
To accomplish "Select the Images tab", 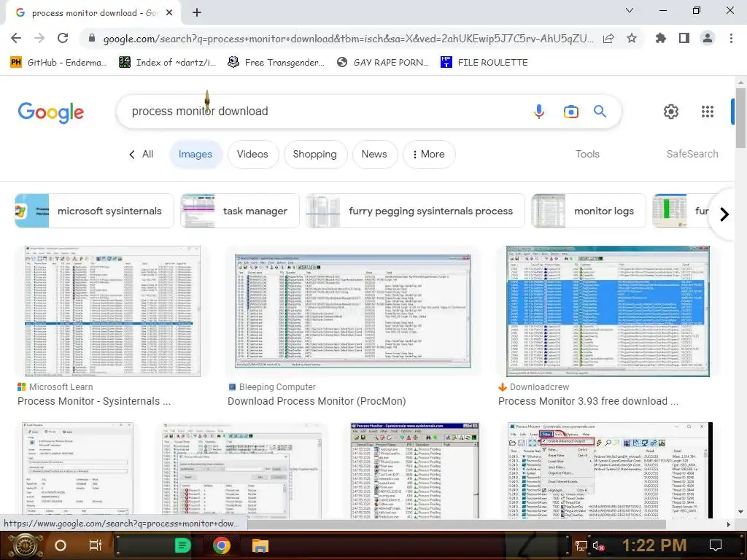I will tap(196, 155).
